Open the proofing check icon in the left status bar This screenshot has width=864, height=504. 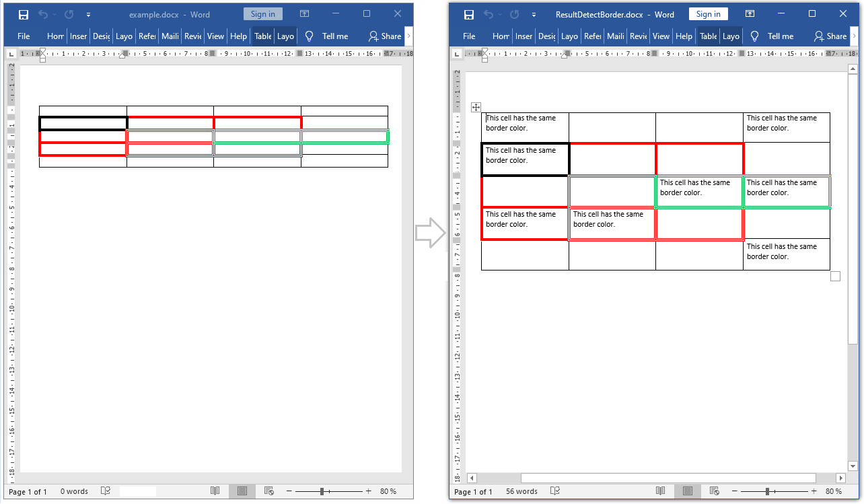pyautogui.click(x=105, y=492)
